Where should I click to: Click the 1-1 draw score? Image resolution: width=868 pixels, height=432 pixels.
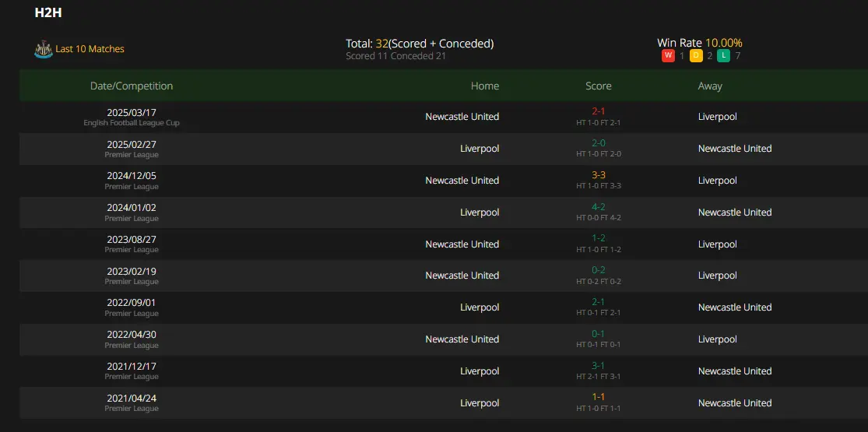(x=599, y=397)
